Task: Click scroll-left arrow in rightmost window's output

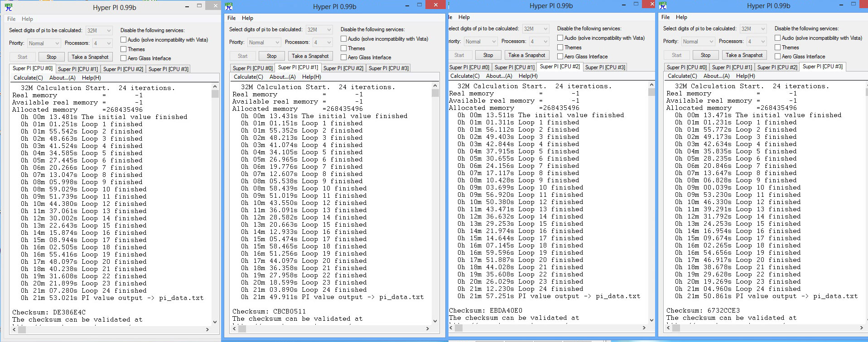Action: click(668, 328)
